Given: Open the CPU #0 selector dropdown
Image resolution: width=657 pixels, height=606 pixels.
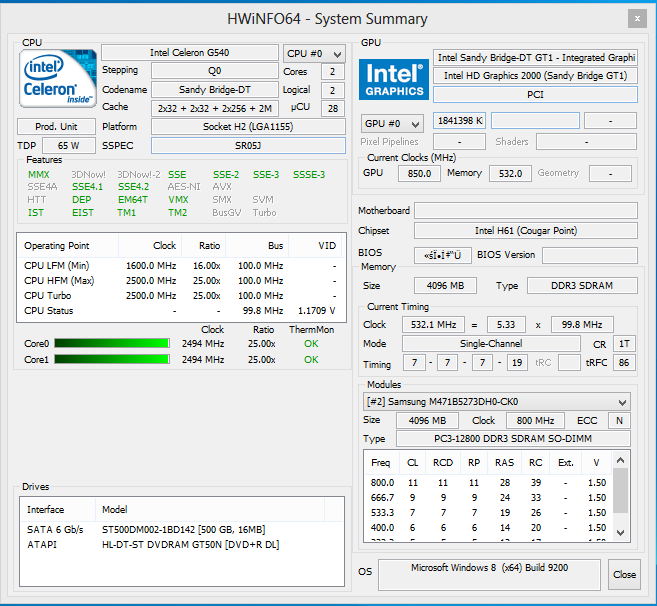Looking at the screenshot, I should point(313,53).
